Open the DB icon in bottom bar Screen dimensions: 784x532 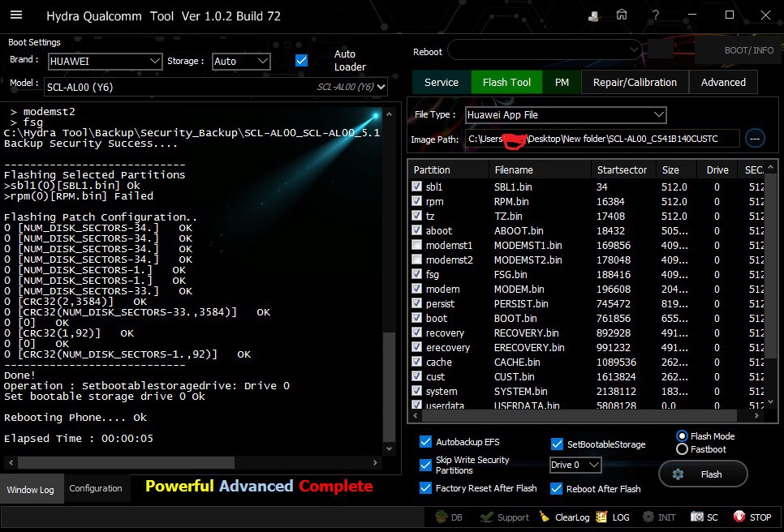click(x=441, y=517)
